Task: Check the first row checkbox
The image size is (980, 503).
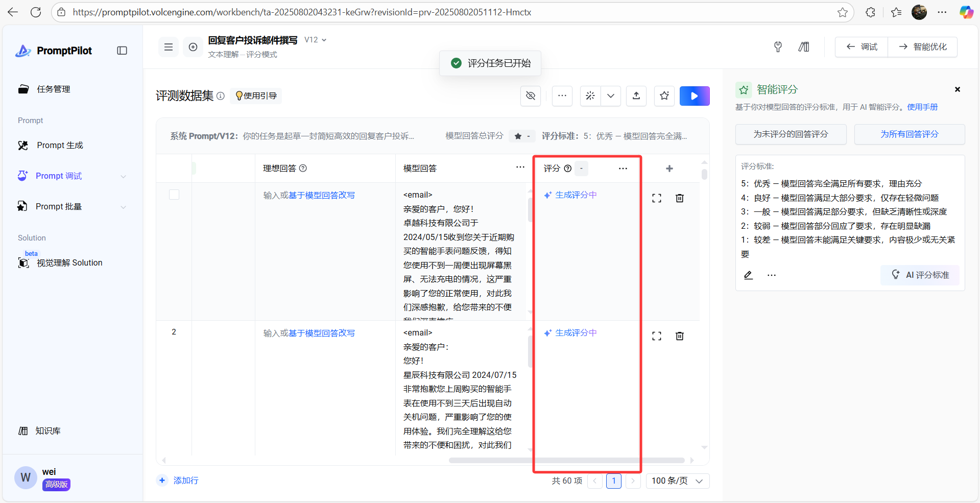Action: [x=174, y=195]
